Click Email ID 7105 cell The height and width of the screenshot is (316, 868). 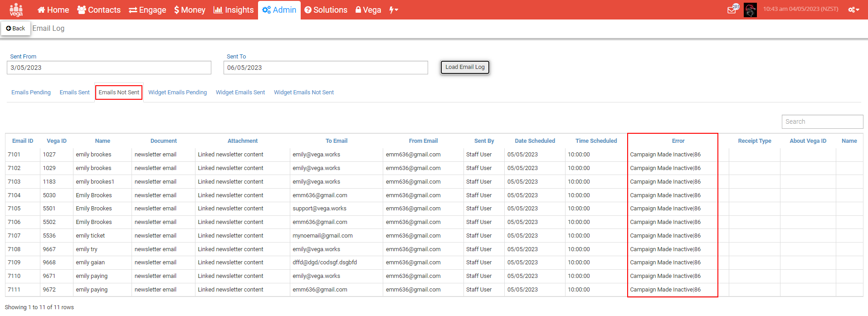click(23, 209)
